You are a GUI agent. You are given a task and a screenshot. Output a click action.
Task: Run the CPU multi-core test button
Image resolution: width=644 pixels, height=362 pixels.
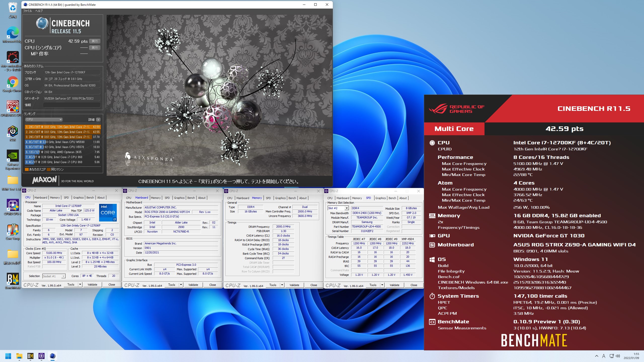pyautogui.click(x=95, y=41)
